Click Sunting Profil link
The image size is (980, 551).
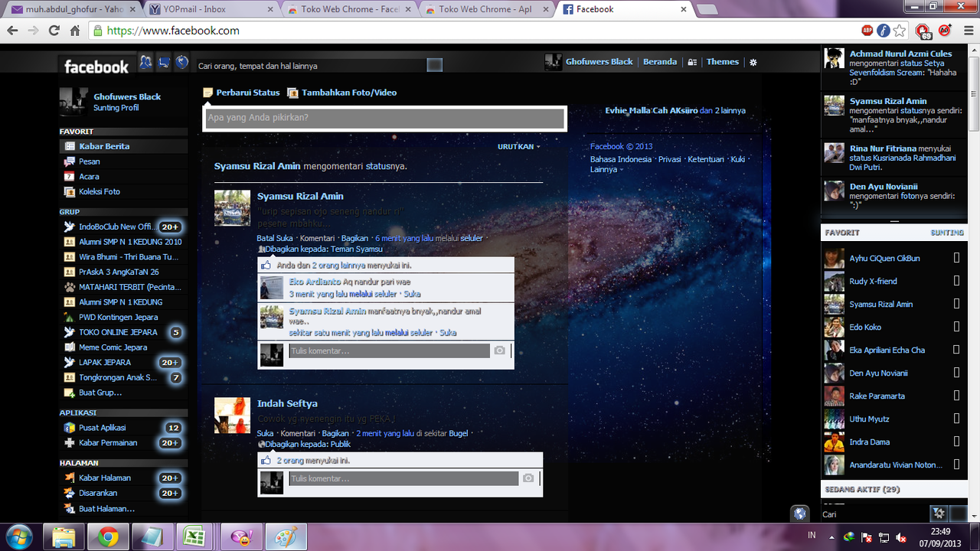click(116, 108)
